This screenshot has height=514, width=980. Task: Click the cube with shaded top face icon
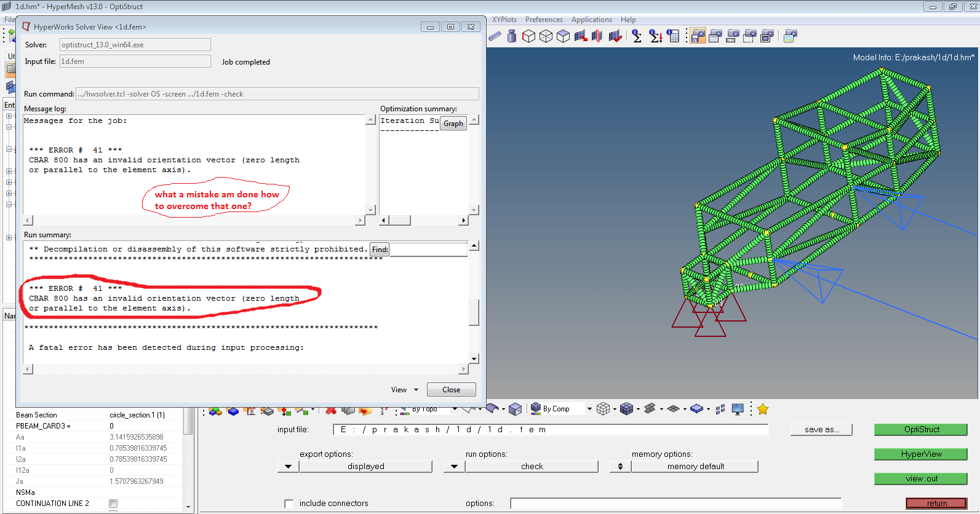[563, 36]
